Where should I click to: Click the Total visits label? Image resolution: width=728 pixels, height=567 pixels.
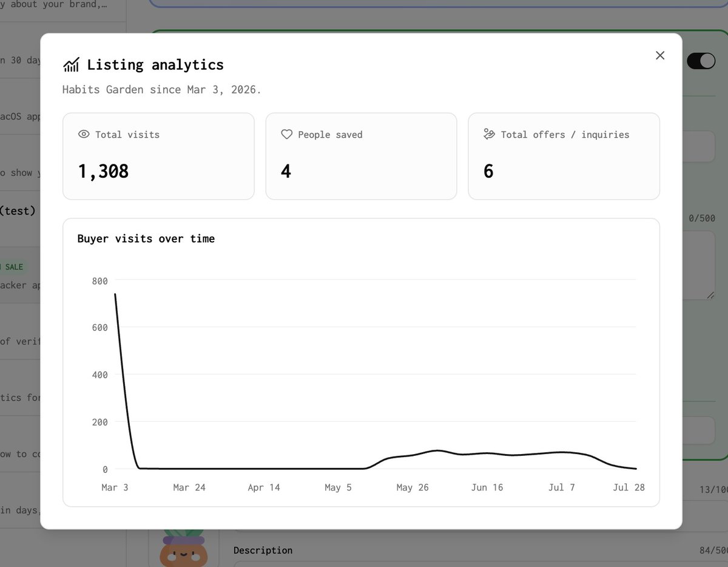tap(127, 134)
